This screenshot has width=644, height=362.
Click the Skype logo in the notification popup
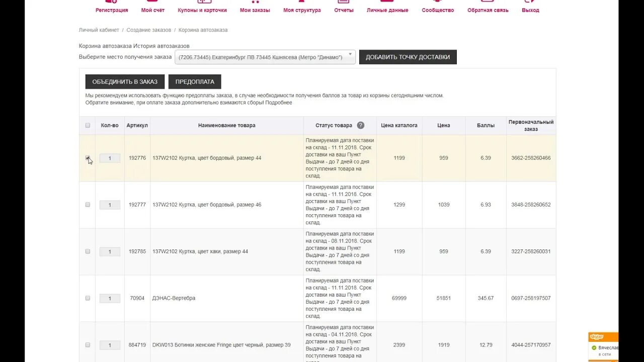[x=596, y=337]
